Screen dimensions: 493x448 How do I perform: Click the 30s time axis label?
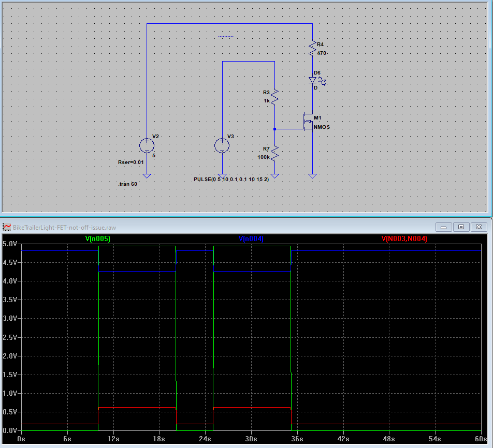click(251, 439)
